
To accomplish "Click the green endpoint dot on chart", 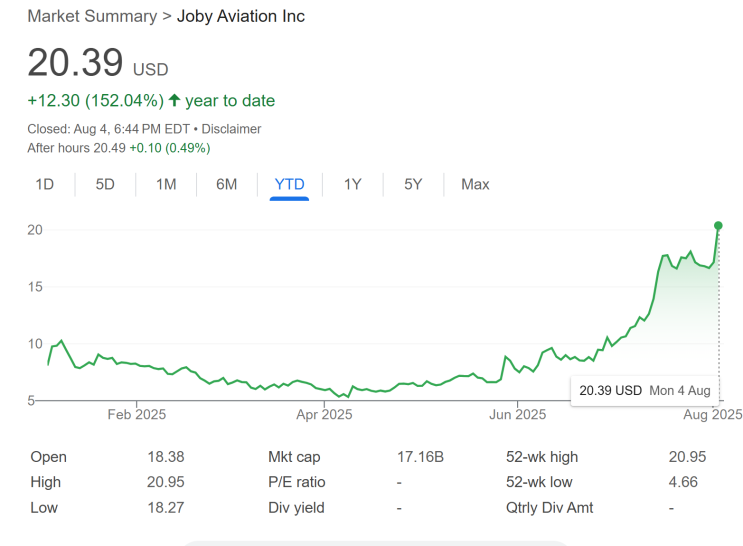I will click(718, 226).
